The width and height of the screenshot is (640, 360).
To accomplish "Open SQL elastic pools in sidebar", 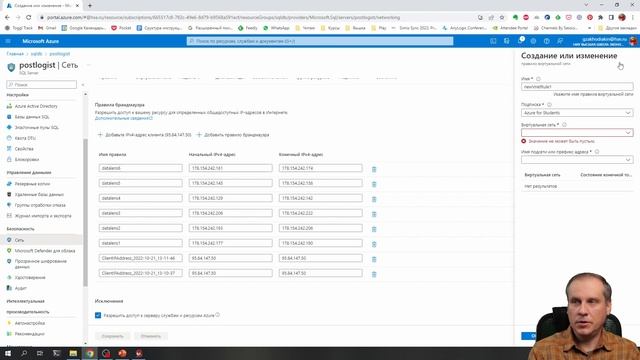I will 36,127.
